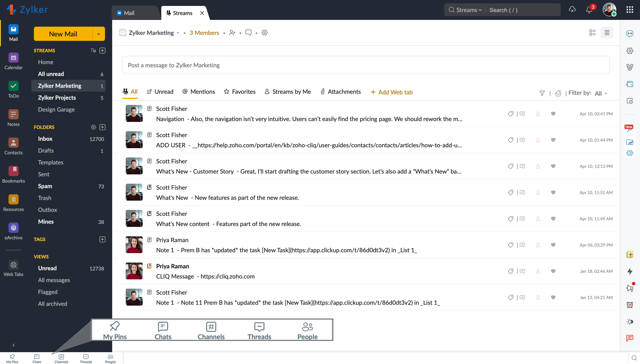The width and height of the screenshot is (640, 364).
Task: Switch to the Attachments tab
Action: click(341, 92)
